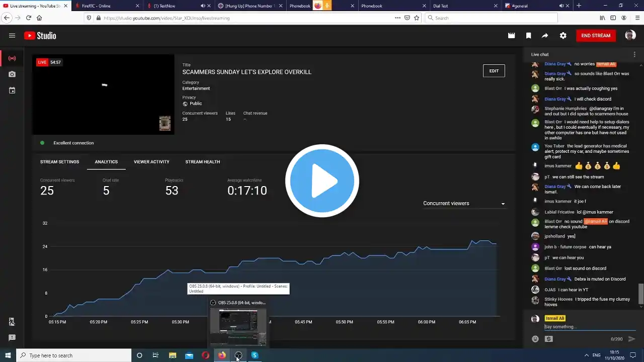Toggle the Firefox sidebar view icon

(613, 18)
